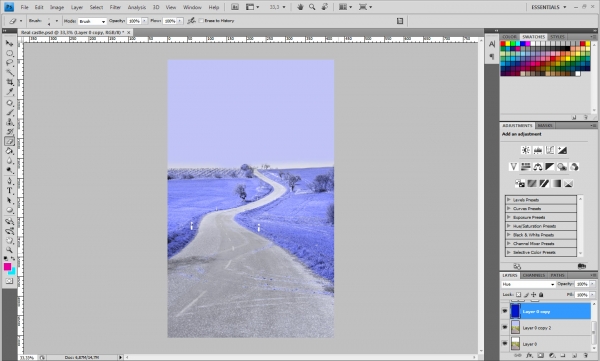Screen dimensions: 600x361
Task: Open the layer blend mode Hue dropdown
Action: click(528, 284)
